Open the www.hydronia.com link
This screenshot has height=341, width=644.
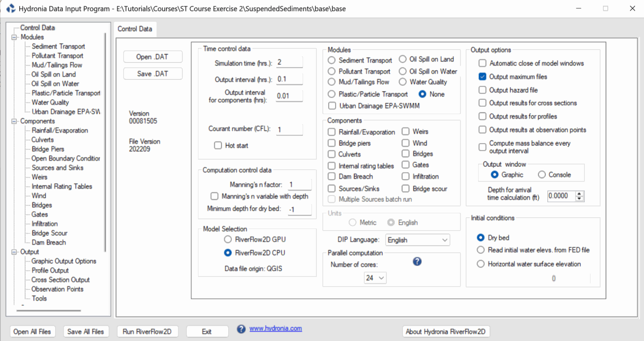click(x=275, y=329)
